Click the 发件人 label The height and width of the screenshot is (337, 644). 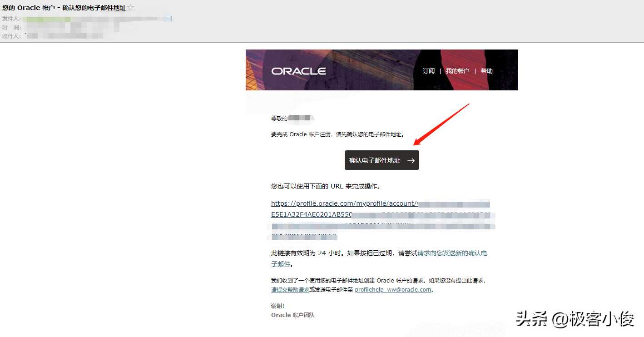click(10, 19)
